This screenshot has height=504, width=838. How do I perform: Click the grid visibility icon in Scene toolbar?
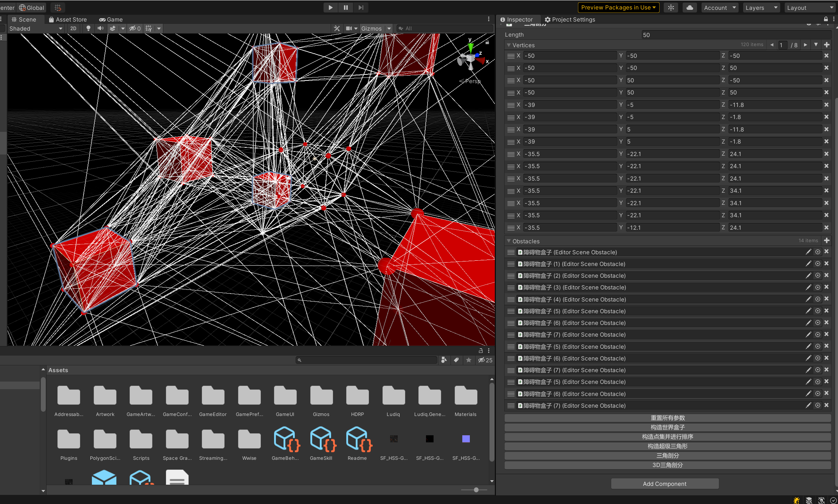point(149,28)
